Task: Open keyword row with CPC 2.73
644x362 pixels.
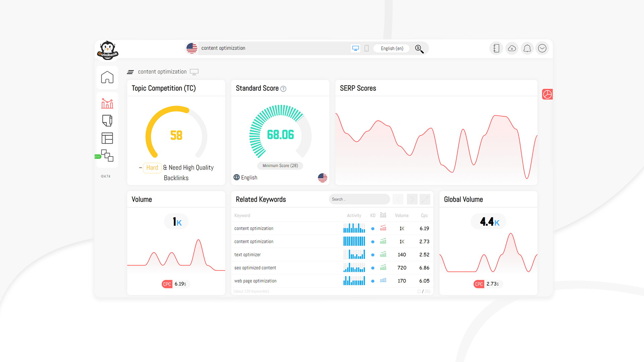Action: (x=332, y=241)
